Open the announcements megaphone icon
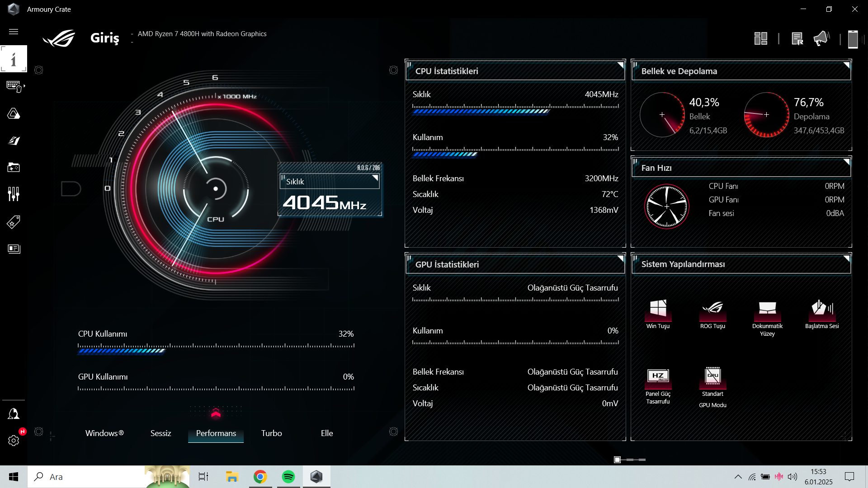 [821, 38]
